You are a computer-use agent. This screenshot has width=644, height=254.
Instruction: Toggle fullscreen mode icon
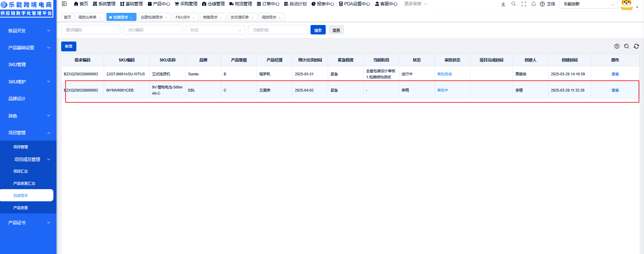[x=524, y=4]
